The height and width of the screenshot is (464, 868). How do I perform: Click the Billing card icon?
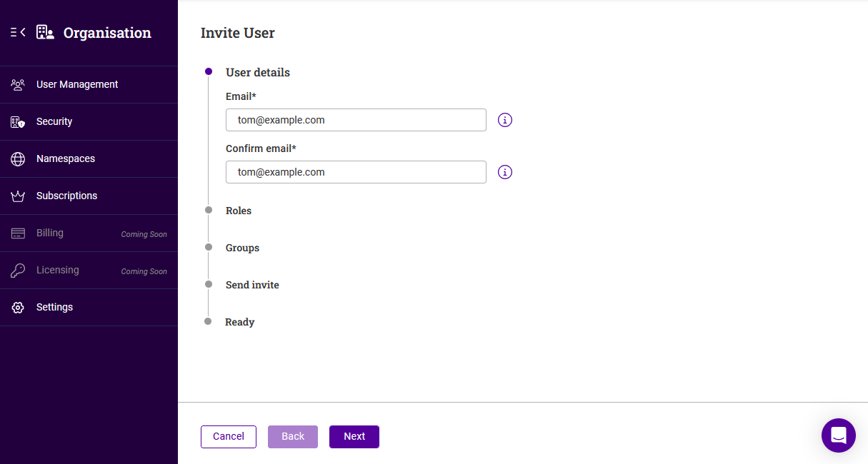(x=18, y=233)
